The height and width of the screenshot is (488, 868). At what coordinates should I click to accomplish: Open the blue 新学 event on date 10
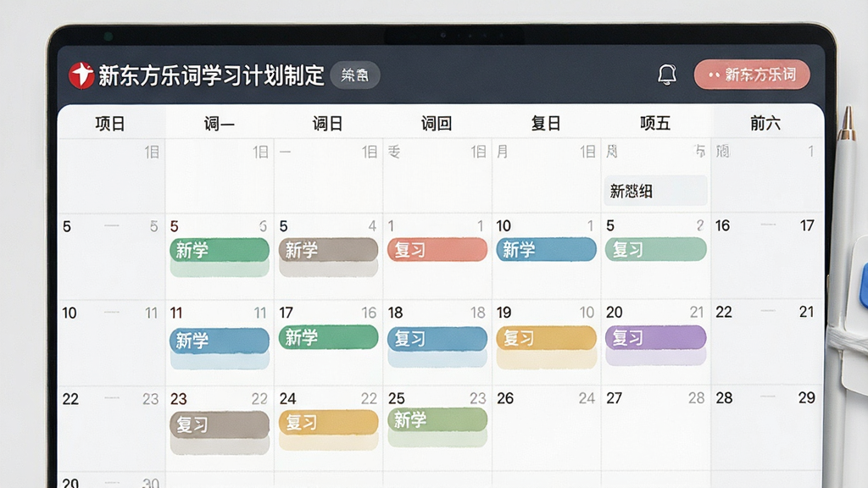coord(547,250)
